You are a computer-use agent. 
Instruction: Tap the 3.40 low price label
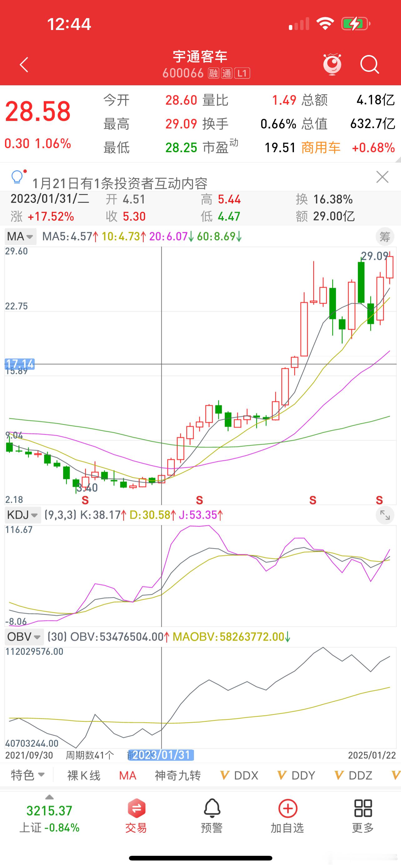87,487
